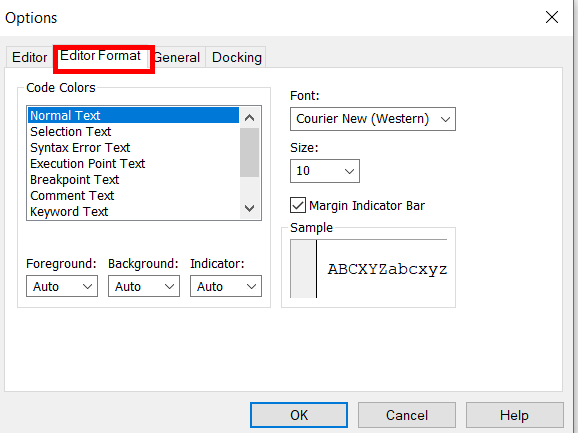Select Selection Text in Code Colors list
The height and width of the screenshot is (433, 578).
133,132
